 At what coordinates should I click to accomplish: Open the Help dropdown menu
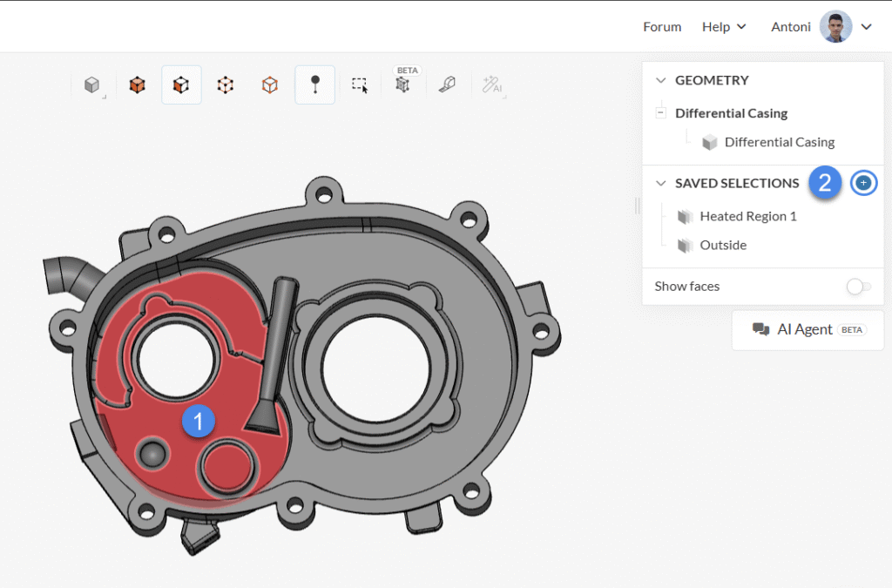coord(724,26)
